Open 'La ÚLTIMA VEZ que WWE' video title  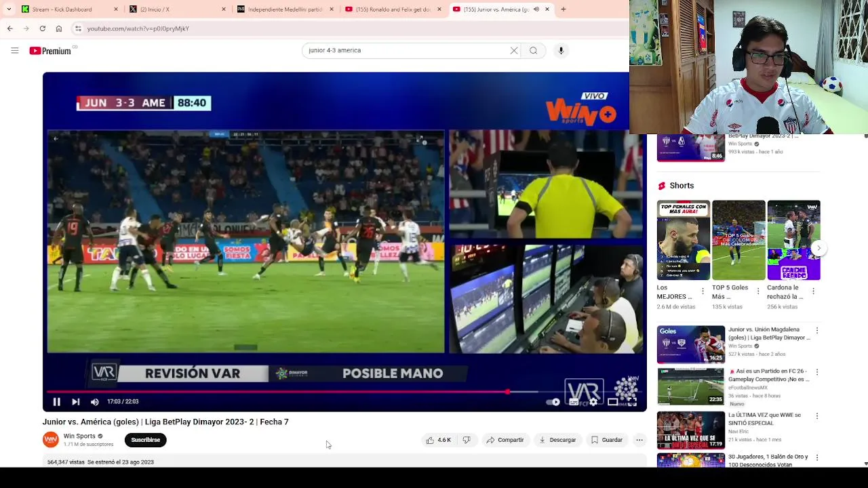pyautogui.click(x=764, y=419)
